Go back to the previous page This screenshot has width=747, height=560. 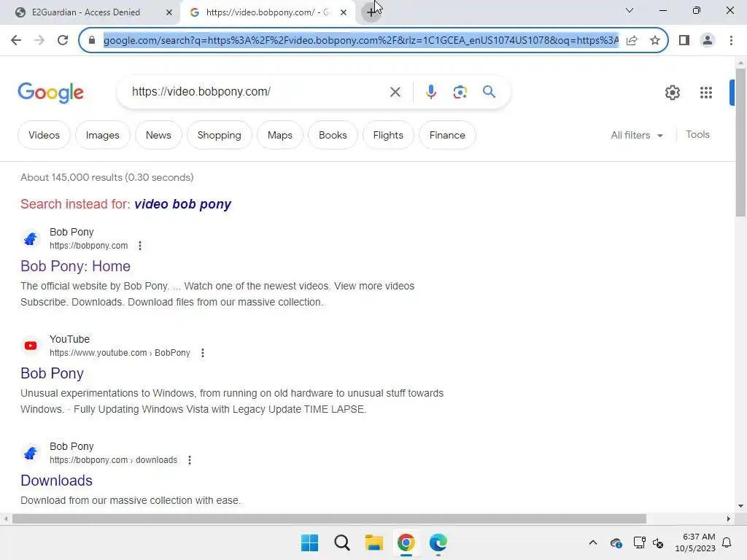pos(16,41)
